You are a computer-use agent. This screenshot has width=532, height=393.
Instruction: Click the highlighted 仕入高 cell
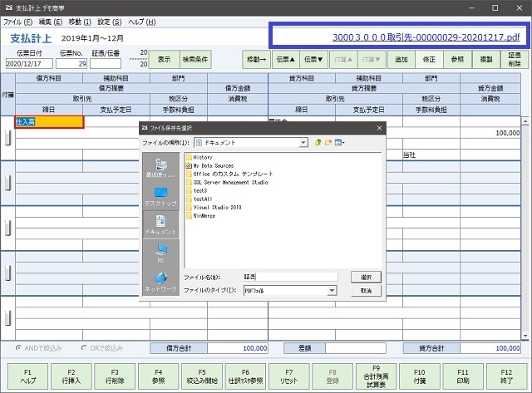point(49,122)
